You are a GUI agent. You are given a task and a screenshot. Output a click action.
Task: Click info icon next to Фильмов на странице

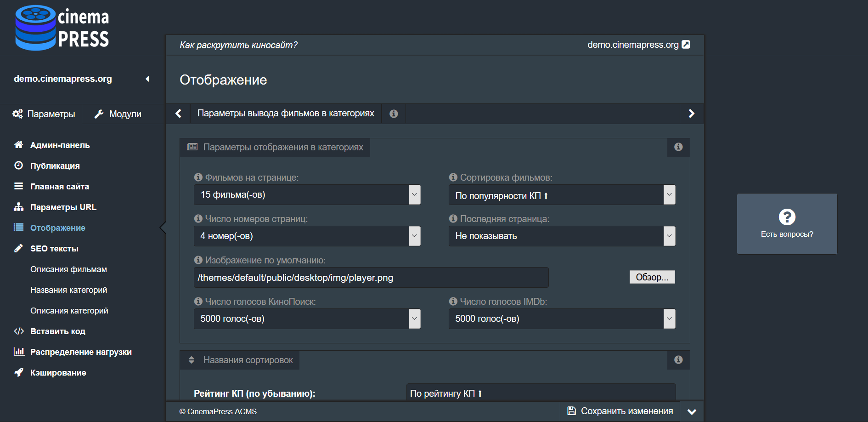(x=198, y=177)
